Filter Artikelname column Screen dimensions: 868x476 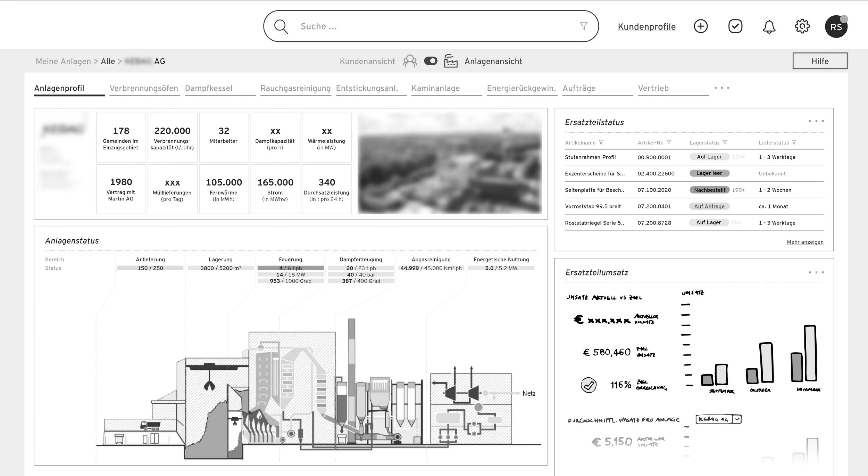pyautogui.click(x=601, y=142)
